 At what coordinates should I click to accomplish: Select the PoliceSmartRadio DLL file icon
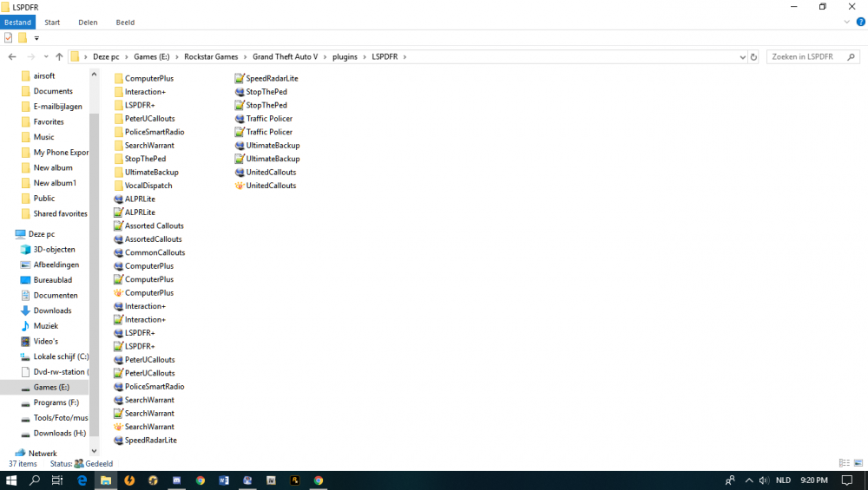tap(118, 387)
